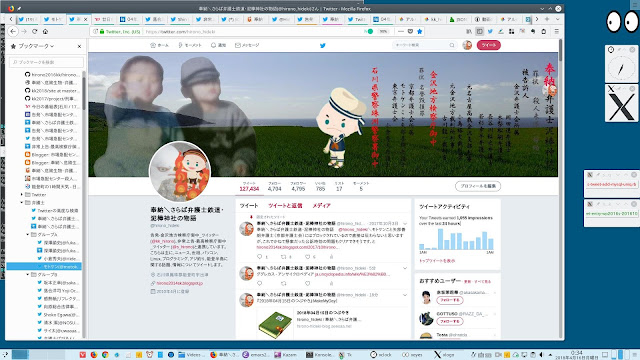Click the Twitter bird logo in the page header

322,45
